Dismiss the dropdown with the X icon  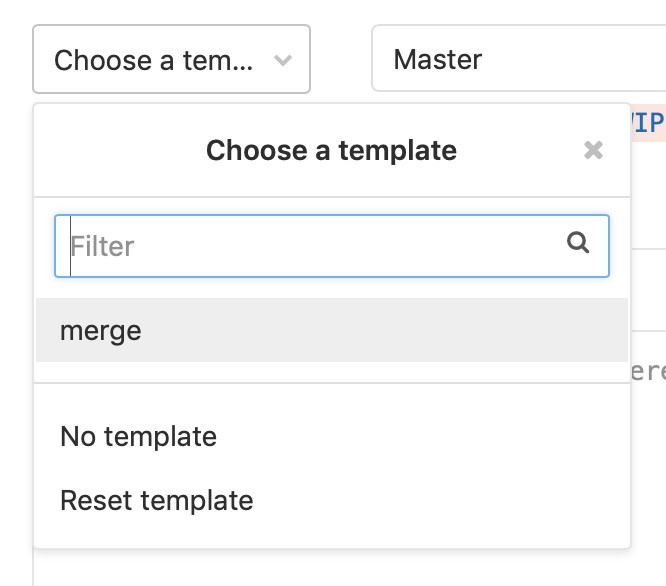593,151
